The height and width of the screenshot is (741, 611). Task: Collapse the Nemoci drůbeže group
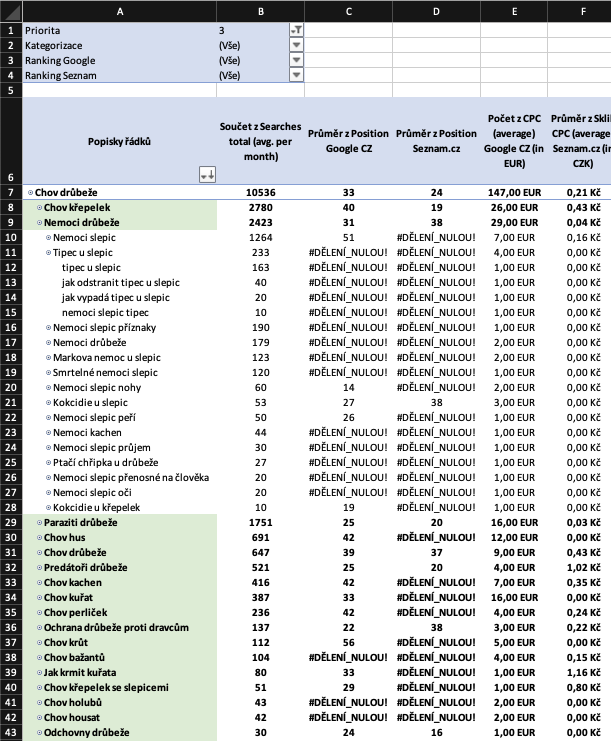(40, 223)
